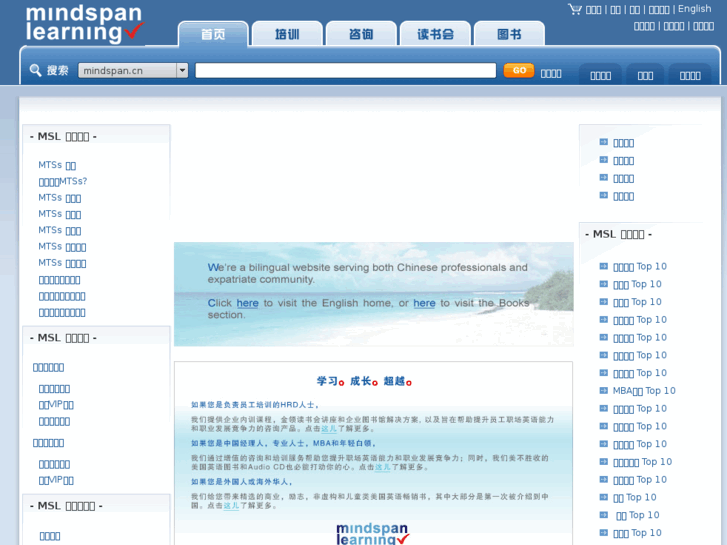
Task: Click the magnifier search icon
Action: click(35, 71)
